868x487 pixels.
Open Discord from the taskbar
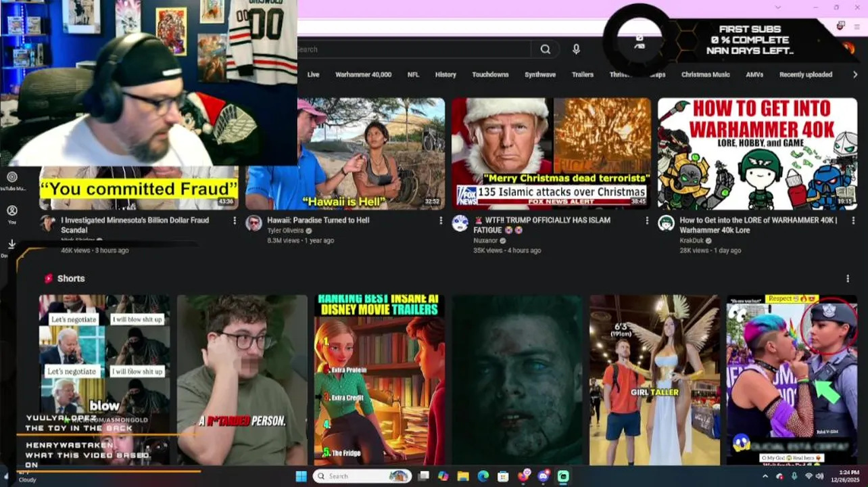coord(544,476)
